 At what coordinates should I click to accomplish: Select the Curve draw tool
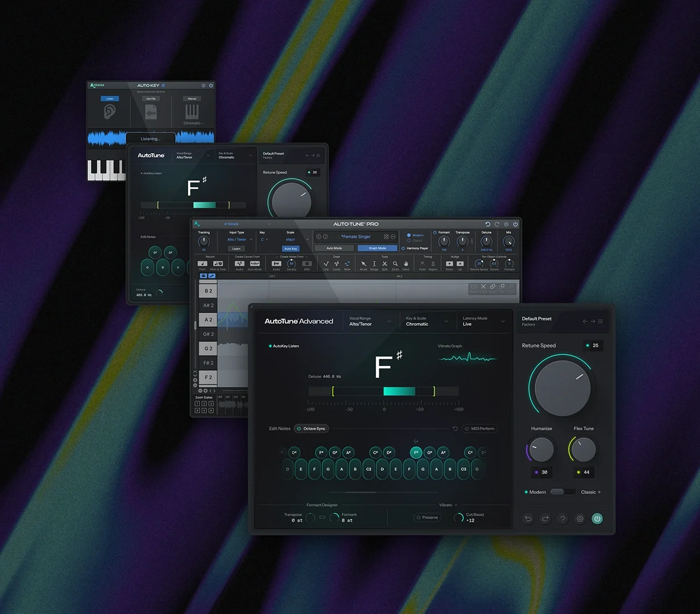coord(337,263)
